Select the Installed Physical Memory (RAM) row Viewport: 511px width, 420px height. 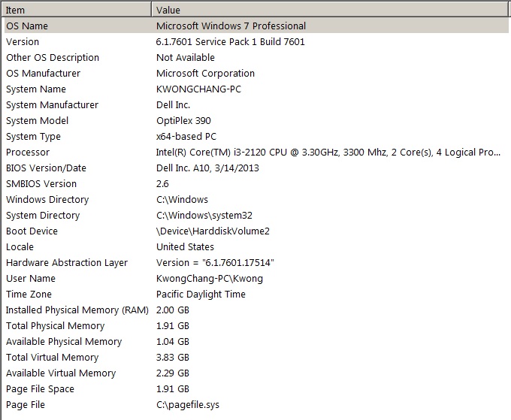pos(256,310)
